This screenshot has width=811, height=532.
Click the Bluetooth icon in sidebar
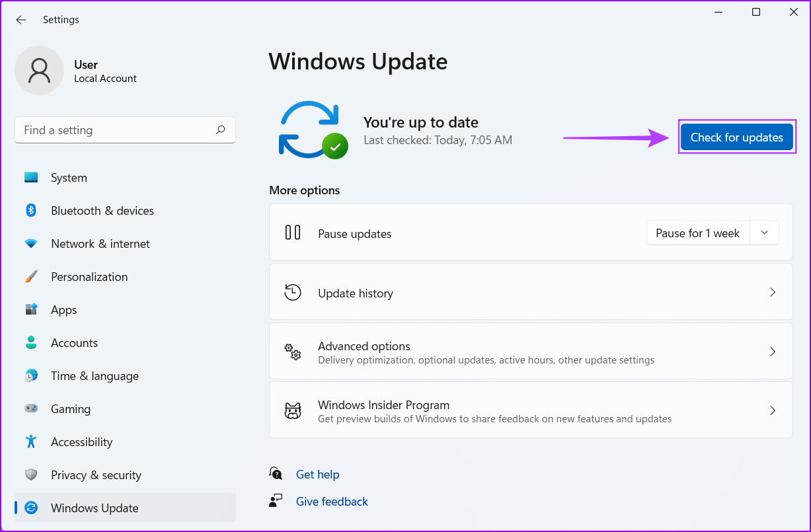pyautogui.click(x=31, y=210)
